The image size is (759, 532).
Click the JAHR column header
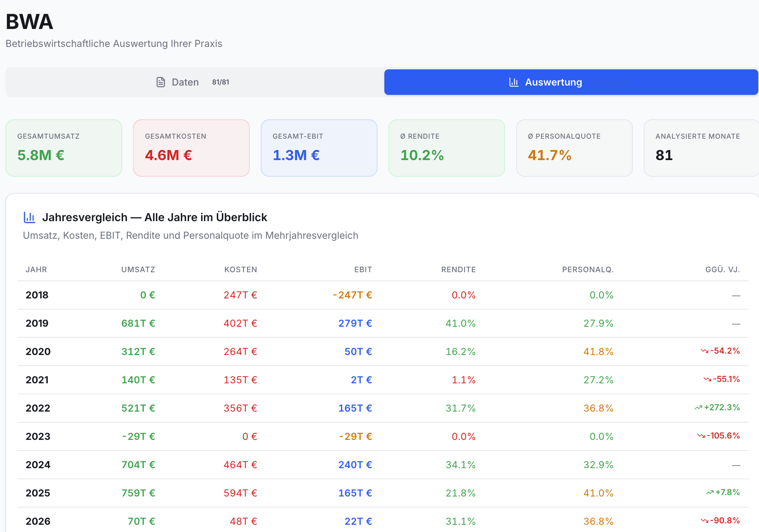[36, 269]
